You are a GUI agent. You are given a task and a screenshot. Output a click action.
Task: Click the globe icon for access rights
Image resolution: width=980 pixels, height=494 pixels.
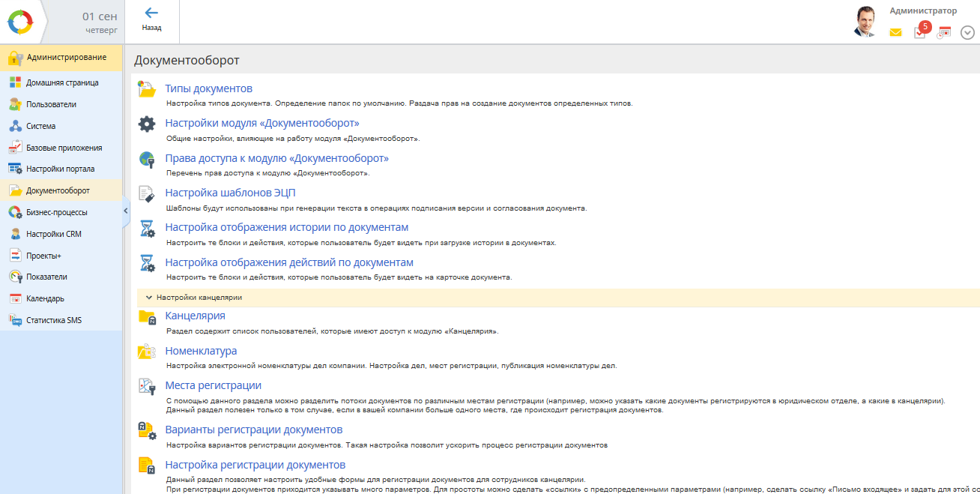click(147, 160)
